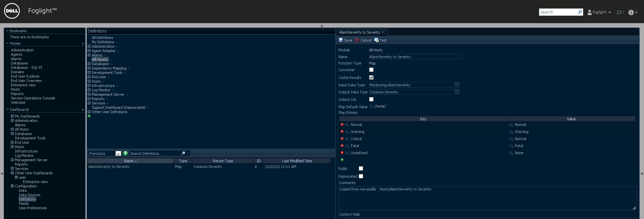Image resolution: width=644 pixels, height=219 pixels.
Task: Open Support Dashboard (Deprecated) definitions
Action: [x=118, y=107]
